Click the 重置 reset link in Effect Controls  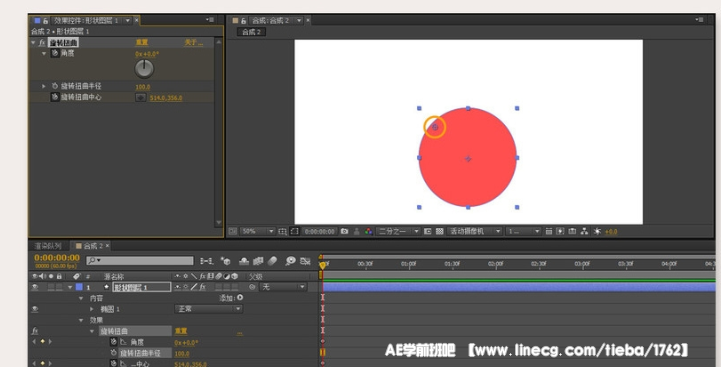tap(142, 42)
